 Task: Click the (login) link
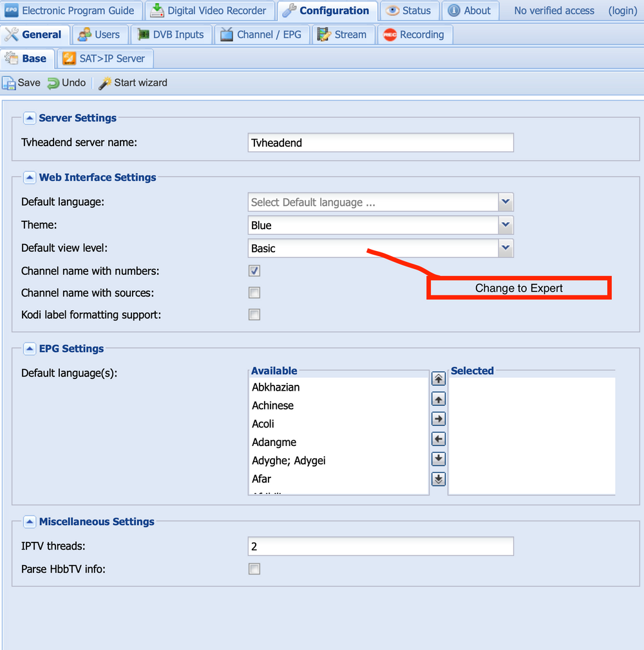tap(622, 11)
